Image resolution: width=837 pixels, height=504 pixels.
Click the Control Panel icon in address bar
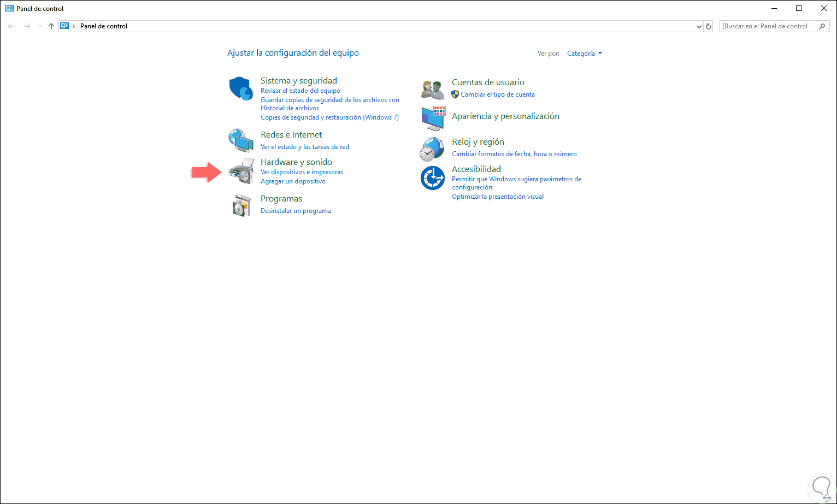(64, 26)
